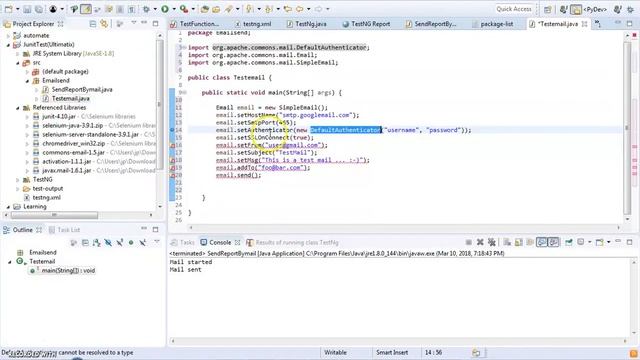Image resolution: width=640 pixels, height=360 pixels.
Task: Switch to the testng.xml editor tab
Action: pyautogui.click(x=253, y=24)
